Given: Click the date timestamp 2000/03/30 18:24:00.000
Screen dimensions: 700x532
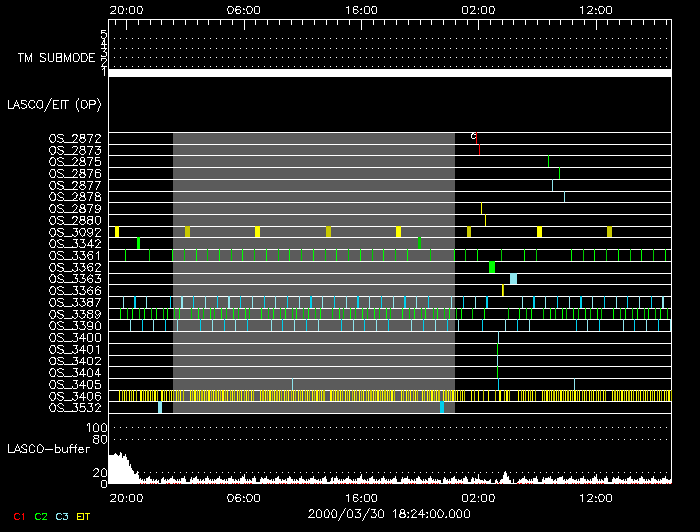Looking at the screenshot, I should pos(389,512).
